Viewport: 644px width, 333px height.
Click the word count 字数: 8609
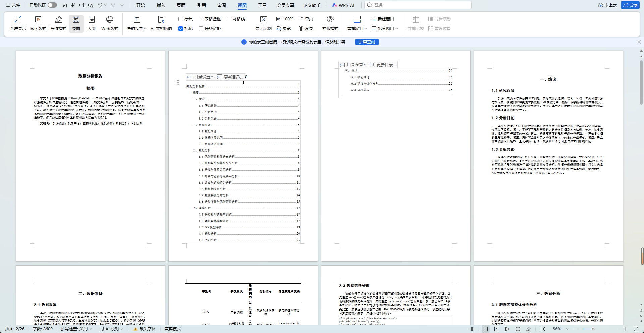[43, 329]
